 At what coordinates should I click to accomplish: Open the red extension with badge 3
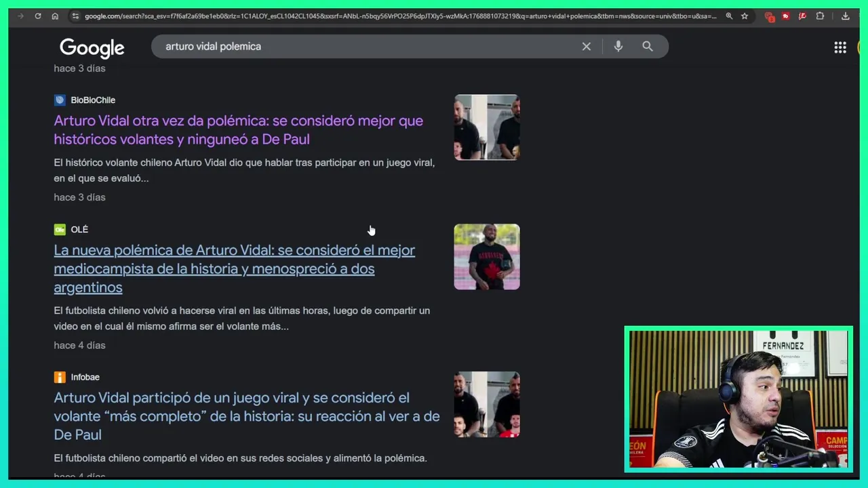pyautogui.click(x=769, y=16)
